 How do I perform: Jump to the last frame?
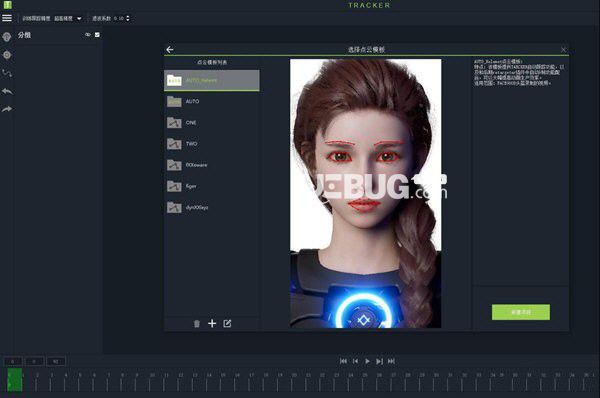[391, 361]
